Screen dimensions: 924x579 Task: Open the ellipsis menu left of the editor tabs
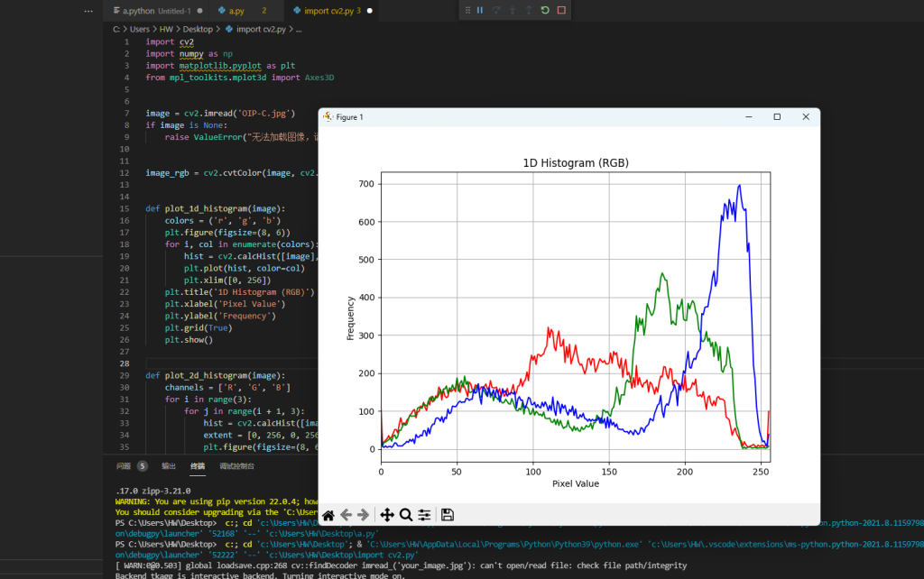[x=88, y=11]
